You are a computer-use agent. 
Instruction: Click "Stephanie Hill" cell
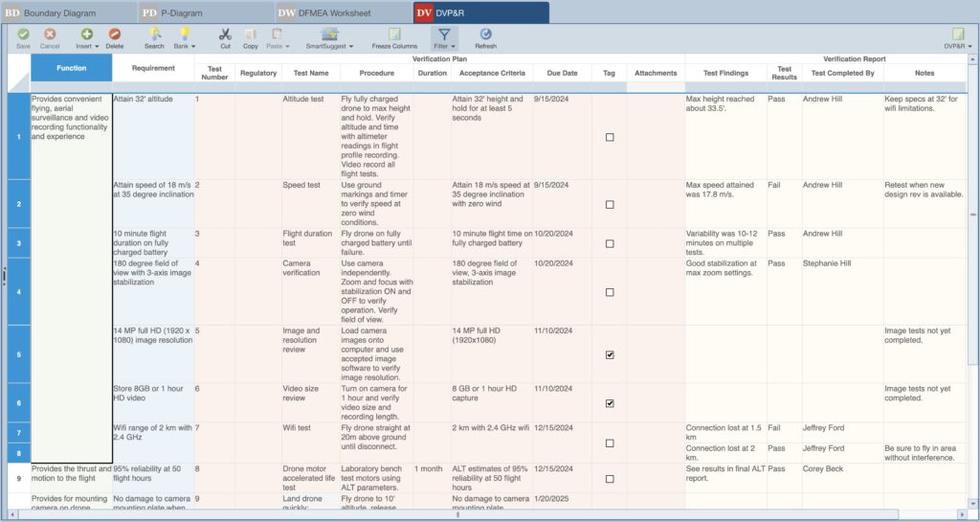point(842,292)
